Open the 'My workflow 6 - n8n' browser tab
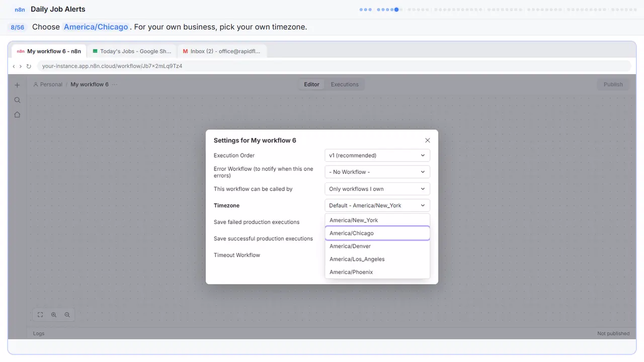 [49, 51]
